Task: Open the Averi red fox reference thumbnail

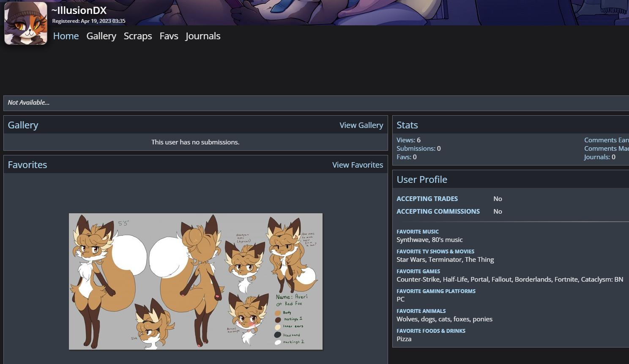Action: (196, 281)
